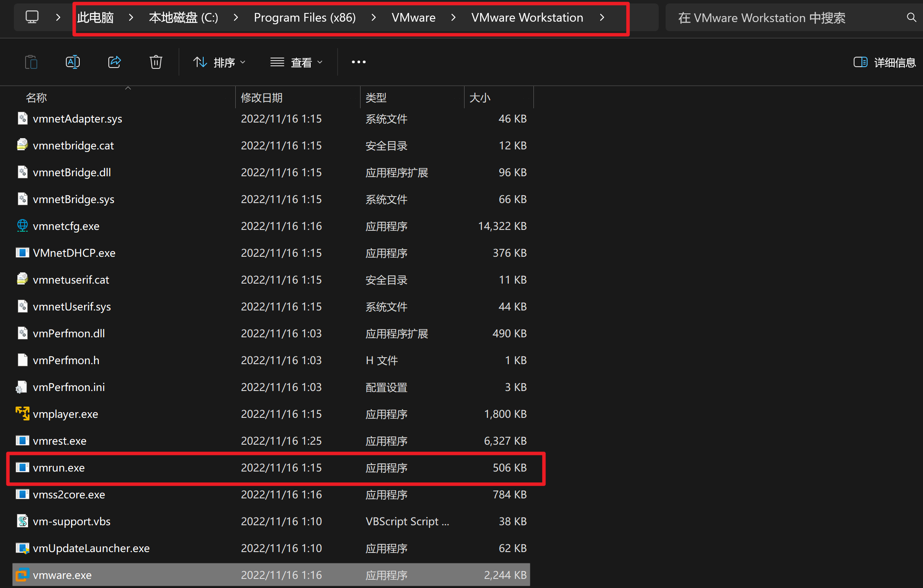Click the Share icon in toolbar
The height and width of the screenshot is (588, 923).
point(114,62)
